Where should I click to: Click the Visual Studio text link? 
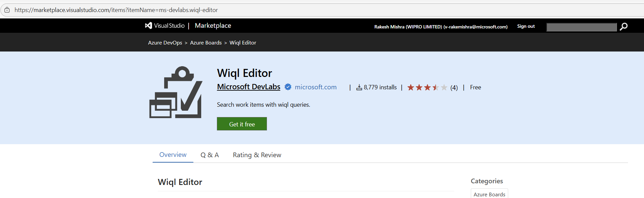tap(169, 25)
